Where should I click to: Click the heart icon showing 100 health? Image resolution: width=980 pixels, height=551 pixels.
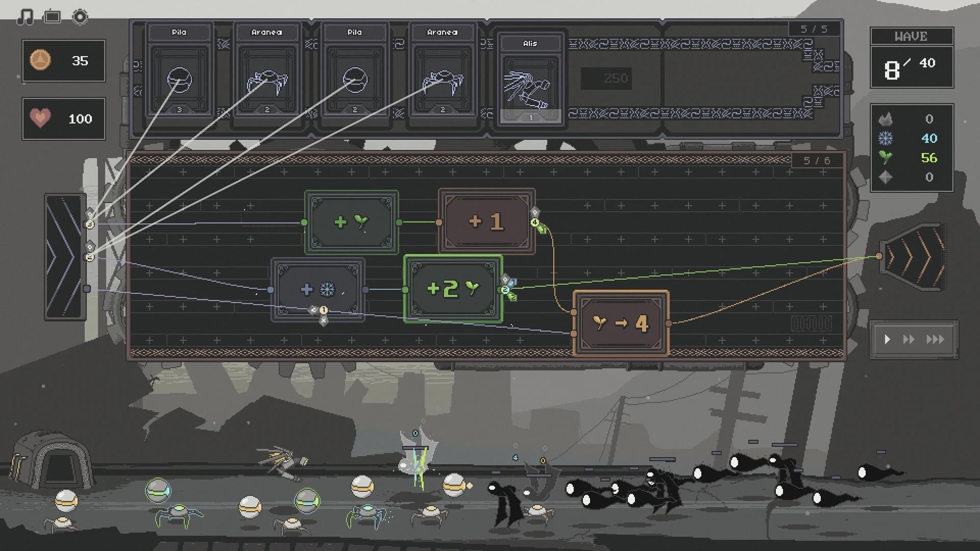(63, 119)
